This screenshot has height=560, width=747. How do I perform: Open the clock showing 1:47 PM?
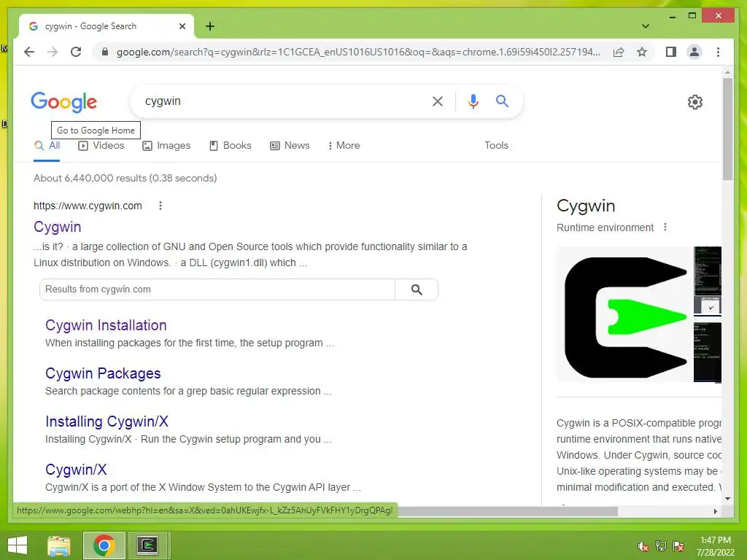(715, 546)
